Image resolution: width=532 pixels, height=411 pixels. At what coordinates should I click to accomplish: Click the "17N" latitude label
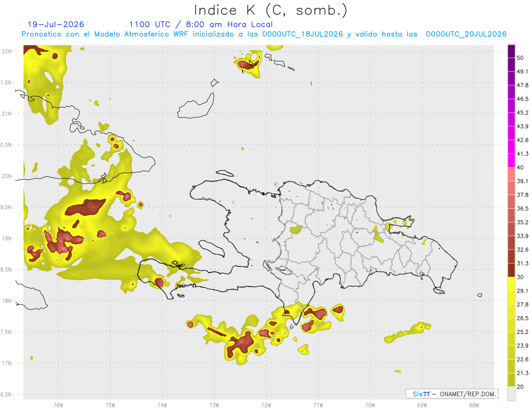[7, 363]
